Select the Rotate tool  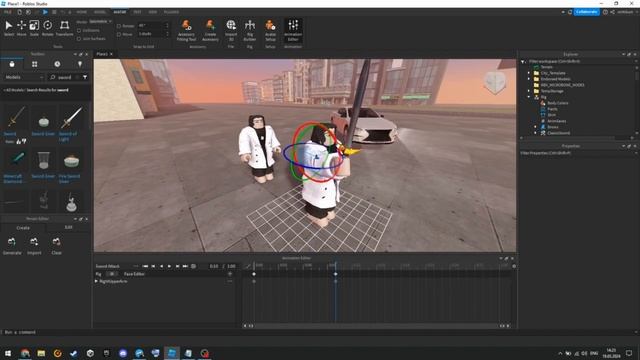point(48,29)
